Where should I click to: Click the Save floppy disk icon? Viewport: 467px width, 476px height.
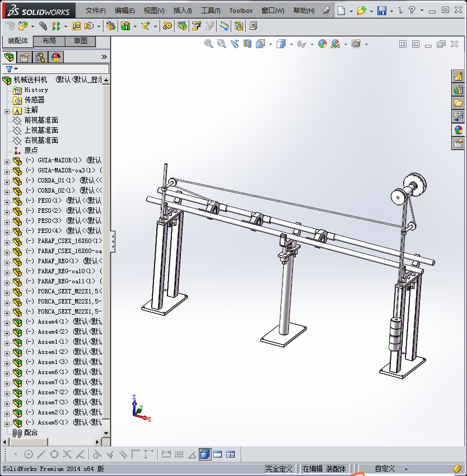[382, 11]
